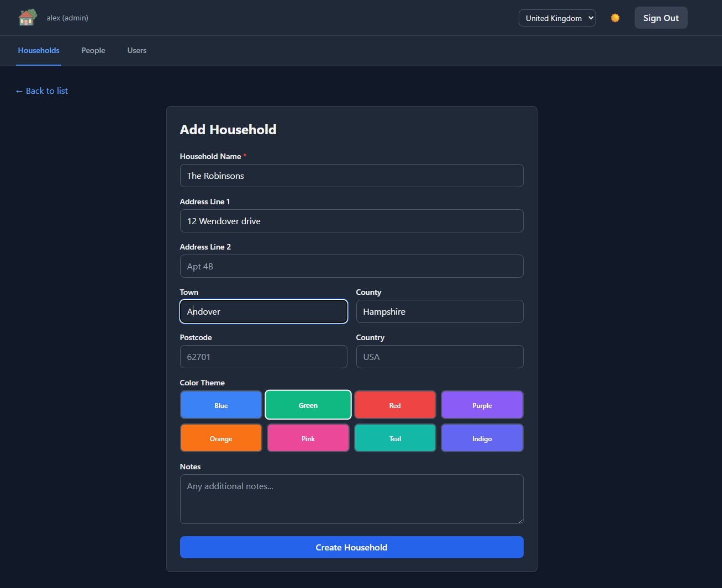722x588 pixels.
Task: Click the Sign Out button
Action: click(x=661, y=18)
